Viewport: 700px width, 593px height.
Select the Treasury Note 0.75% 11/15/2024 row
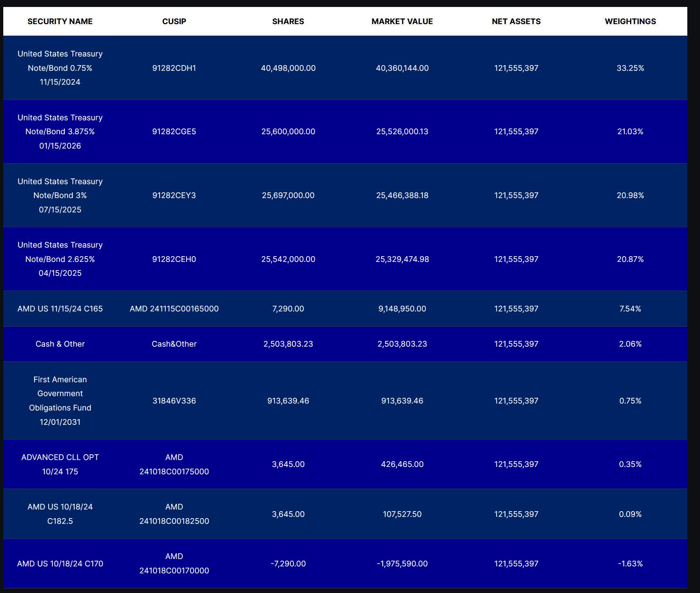pyautogui.click(x=350, y=68)
